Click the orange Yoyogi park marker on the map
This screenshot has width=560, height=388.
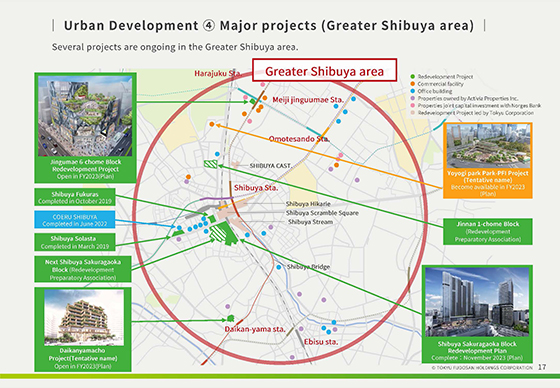point(212,124)
